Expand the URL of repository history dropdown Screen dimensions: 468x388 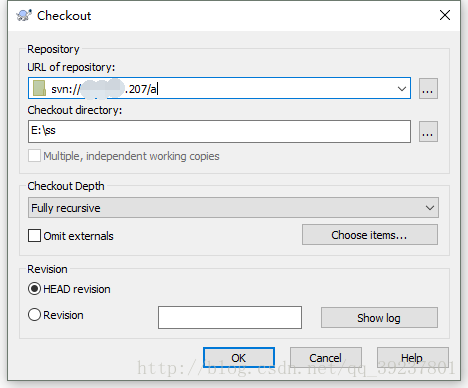[402, 89]
